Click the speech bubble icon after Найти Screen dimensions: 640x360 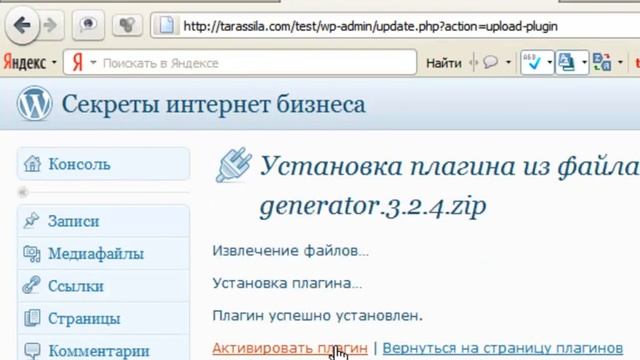point(490,62)
